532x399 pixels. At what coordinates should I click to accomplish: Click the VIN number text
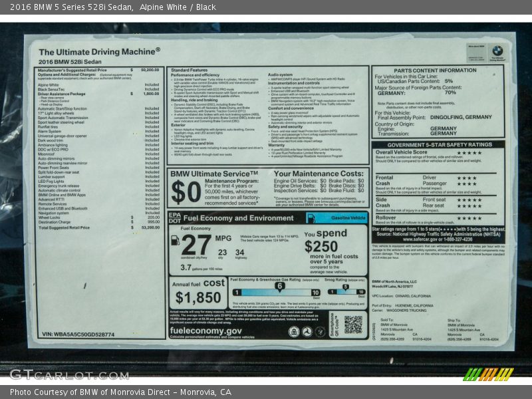click(x=78, y=334)
